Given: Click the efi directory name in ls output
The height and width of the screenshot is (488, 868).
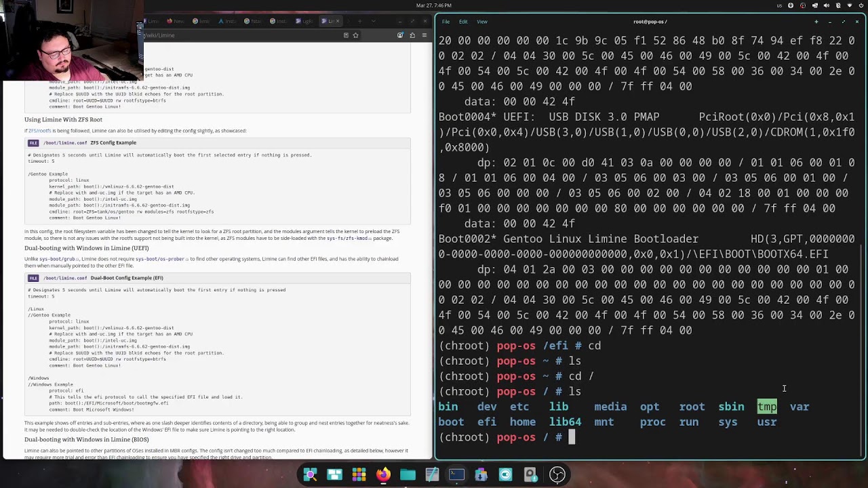Looking at the screenshot, I should tap(487, 422).
